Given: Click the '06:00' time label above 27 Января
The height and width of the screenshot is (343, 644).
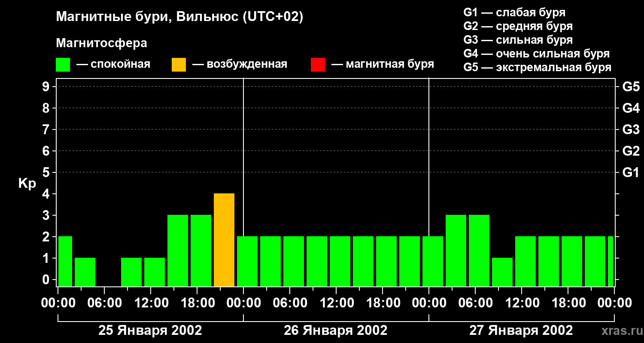Looking at the screenshot, I should tap(475, 303).
